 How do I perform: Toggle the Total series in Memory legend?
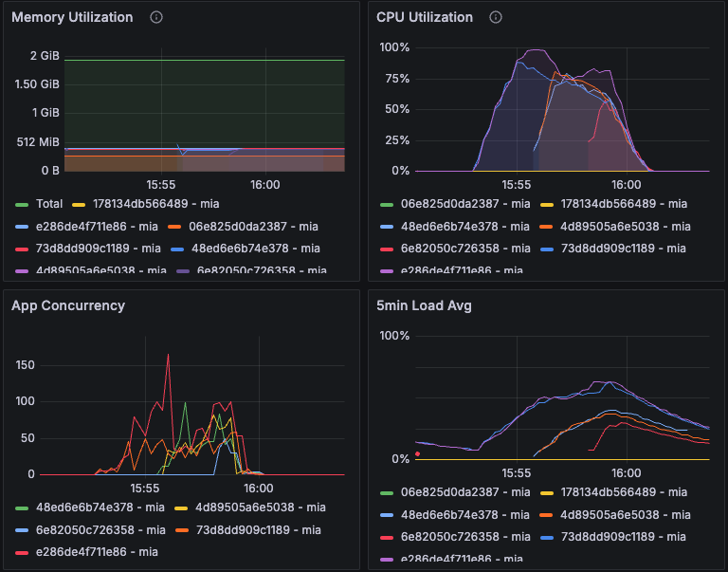pyautogui.click(x=49, y=204)
